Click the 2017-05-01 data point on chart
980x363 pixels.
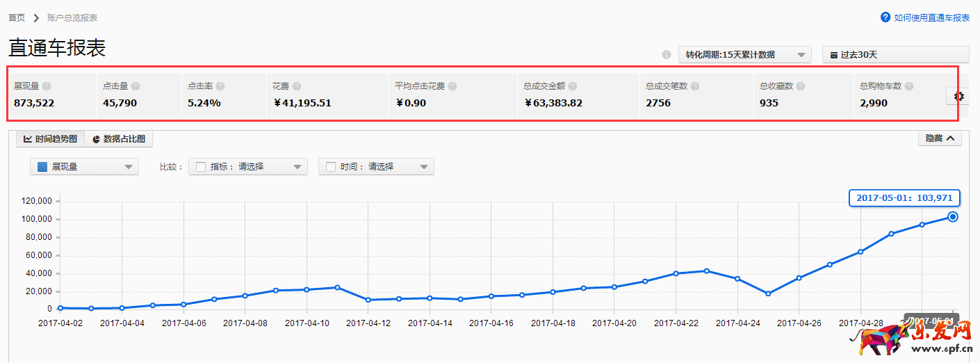click(x=953, y=217)
